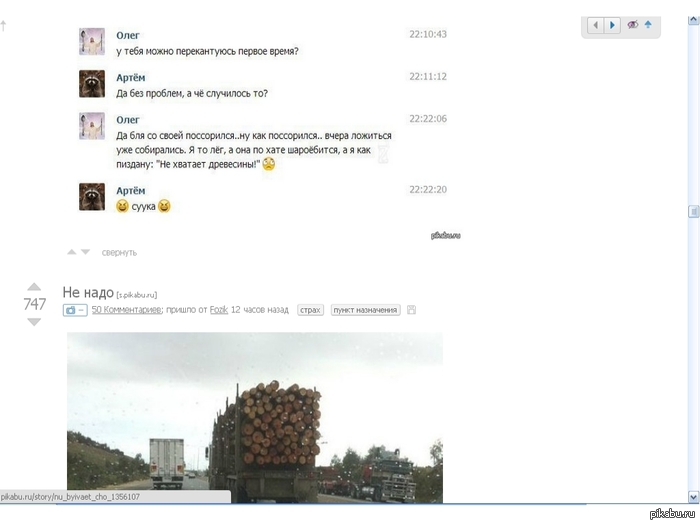Open the author Fozik's profile
Viewport: 700px width, 525px height.
[x=218, y=310]
